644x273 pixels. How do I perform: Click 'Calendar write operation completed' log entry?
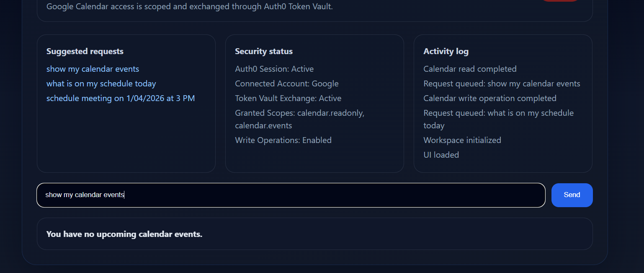(x=490, y=98)
